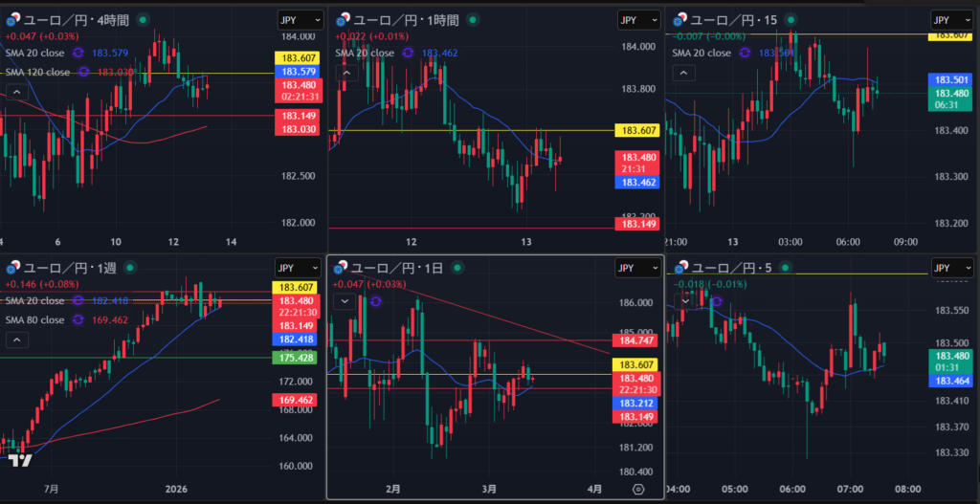Expand the indicator legend on the daily chart

pyautogui.click(x=343, y=300)
